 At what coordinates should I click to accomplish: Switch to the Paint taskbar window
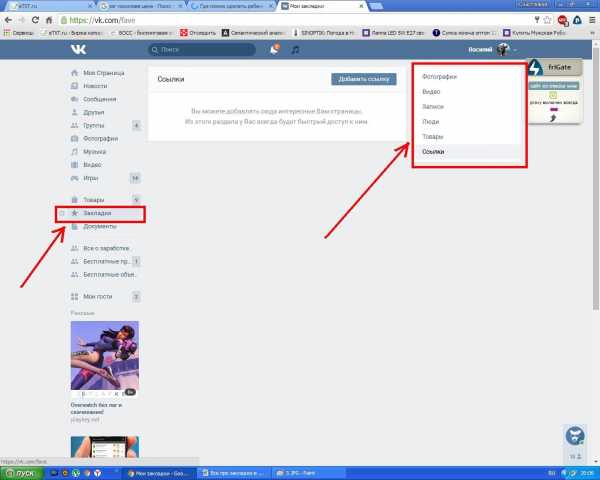pos(308,473)
